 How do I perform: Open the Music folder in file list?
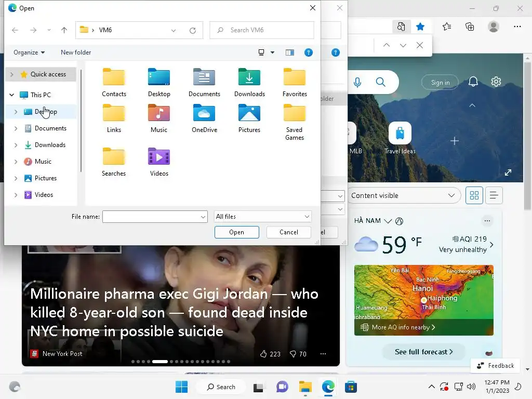[159, 118]
